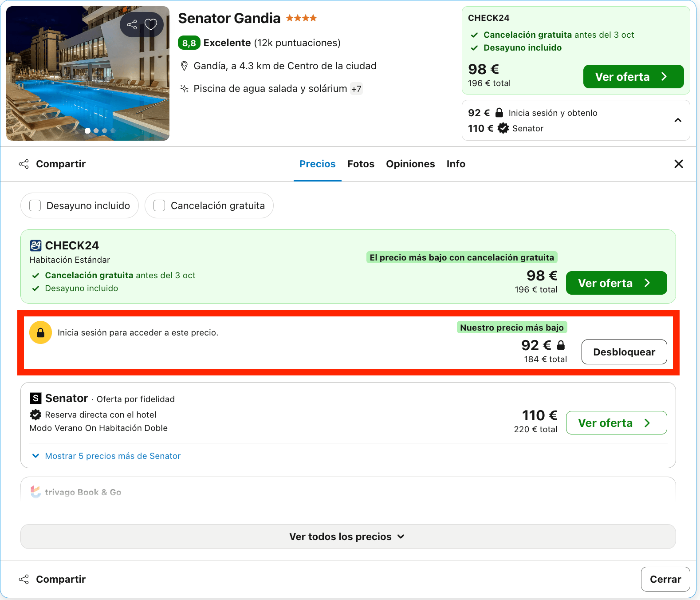Open the Info tab
Screen dimensions: 700x600
click(x=456, y=164)
